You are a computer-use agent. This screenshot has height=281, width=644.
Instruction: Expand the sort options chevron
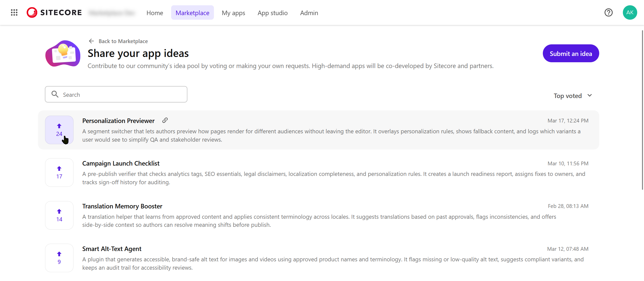click(x=590, y=96)
